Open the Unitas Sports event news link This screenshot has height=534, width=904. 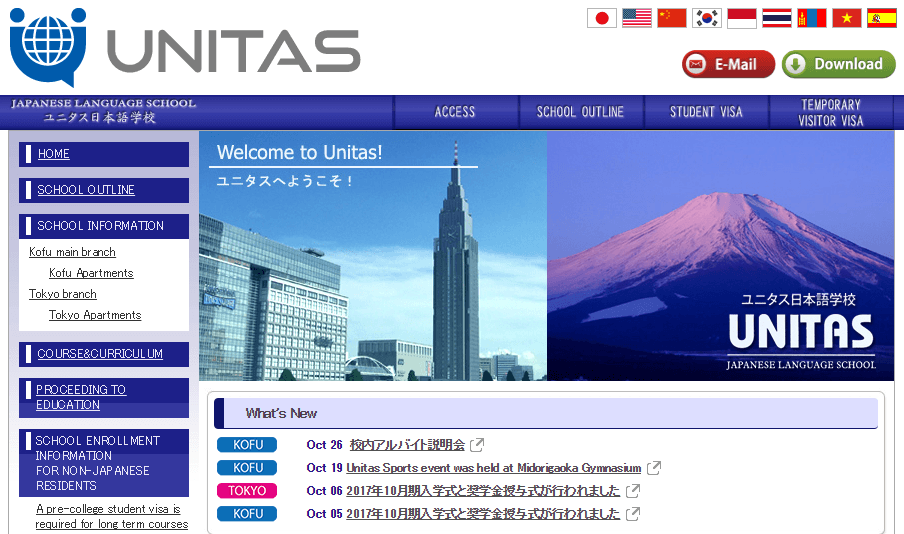[493, 468]
